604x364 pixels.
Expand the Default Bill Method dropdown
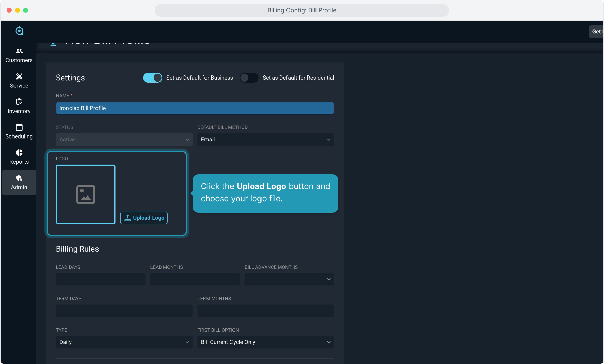pos(266,140)
